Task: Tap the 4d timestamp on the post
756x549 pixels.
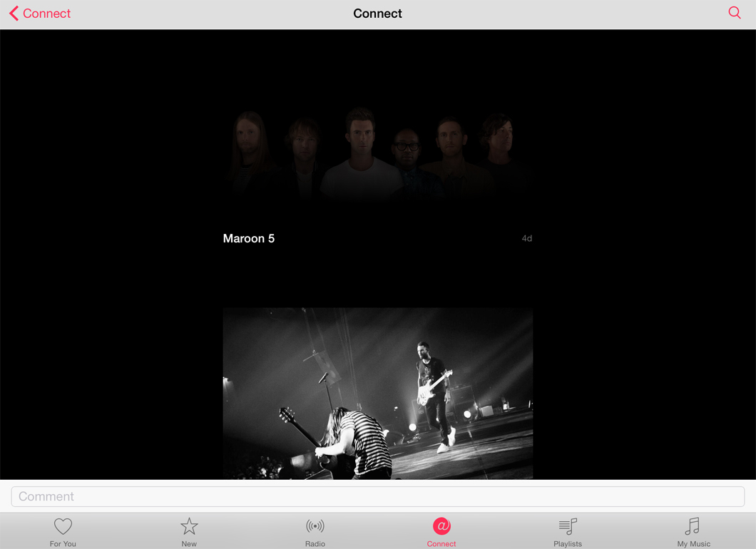Action: 528,238
